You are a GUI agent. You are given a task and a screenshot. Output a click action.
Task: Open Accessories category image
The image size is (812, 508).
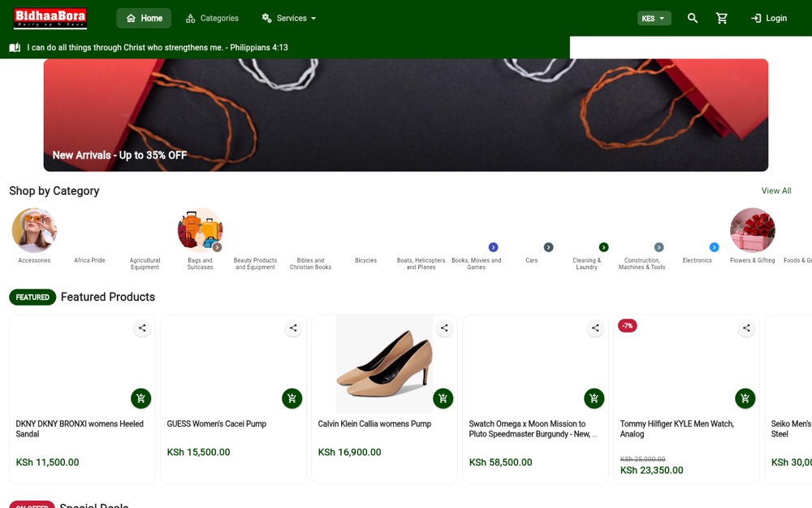coord(34,231)
